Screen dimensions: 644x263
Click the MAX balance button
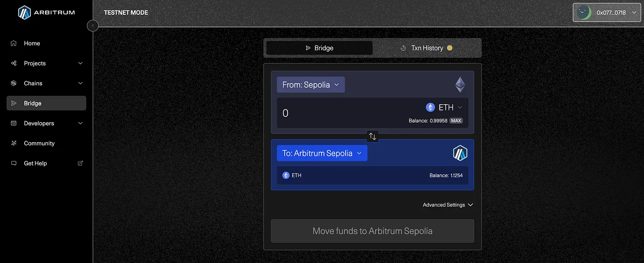(x=456, y=121)
